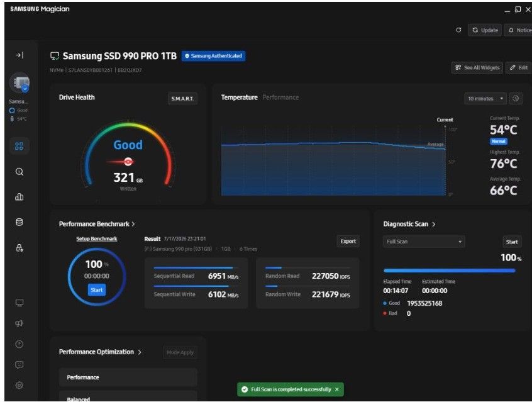This screenshot has width=532, height=402.
Task: Export the benchmark results
Action: [x=348, y=241]
